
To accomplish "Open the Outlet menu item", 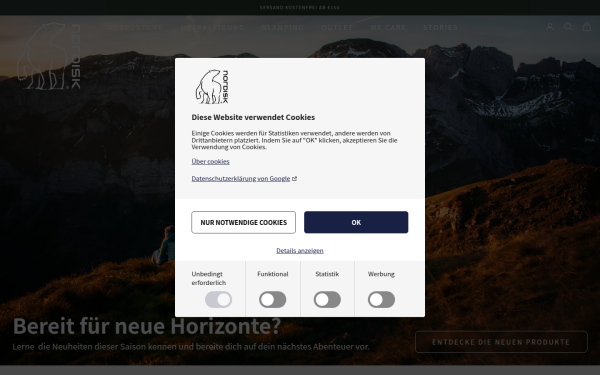I will 337,28.
